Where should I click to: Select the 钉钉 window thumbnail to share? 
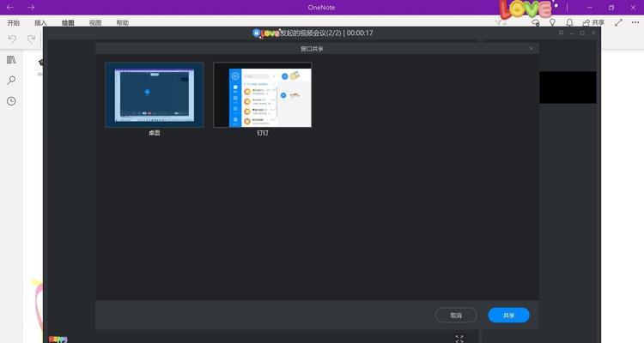263,95
